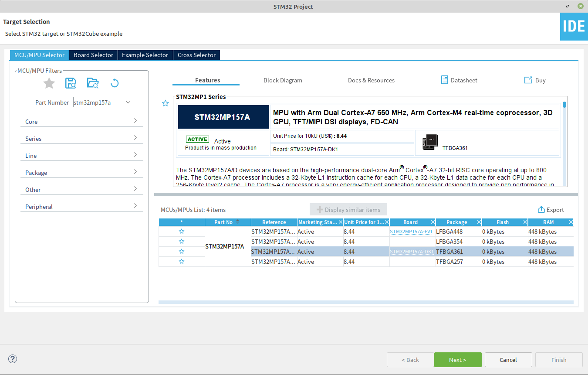Sort by the Reference column
588x375 pixels.
tap(274, 222)
